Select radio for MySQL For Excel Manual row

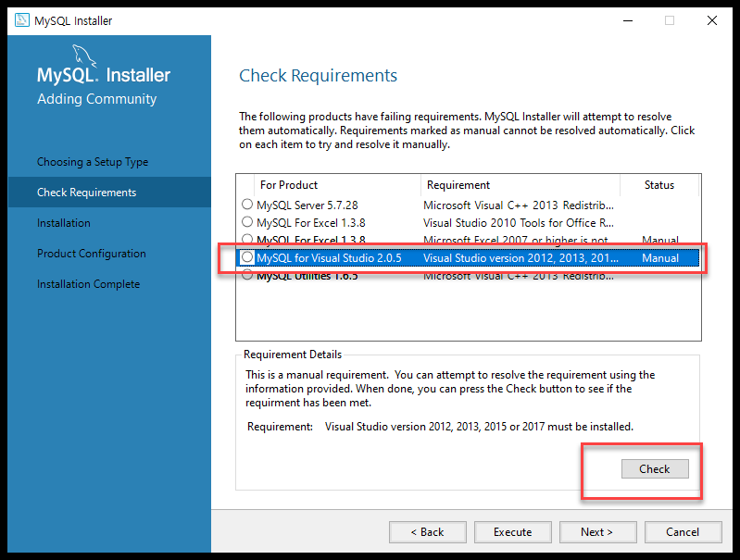coord(247,239)
